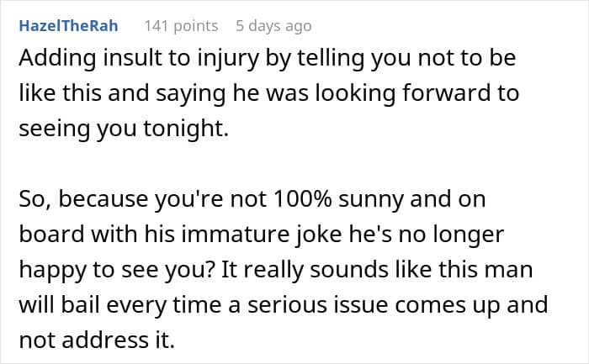Click the 141 points score
Viewport: 589px width, 364px height.
(181, 26)
